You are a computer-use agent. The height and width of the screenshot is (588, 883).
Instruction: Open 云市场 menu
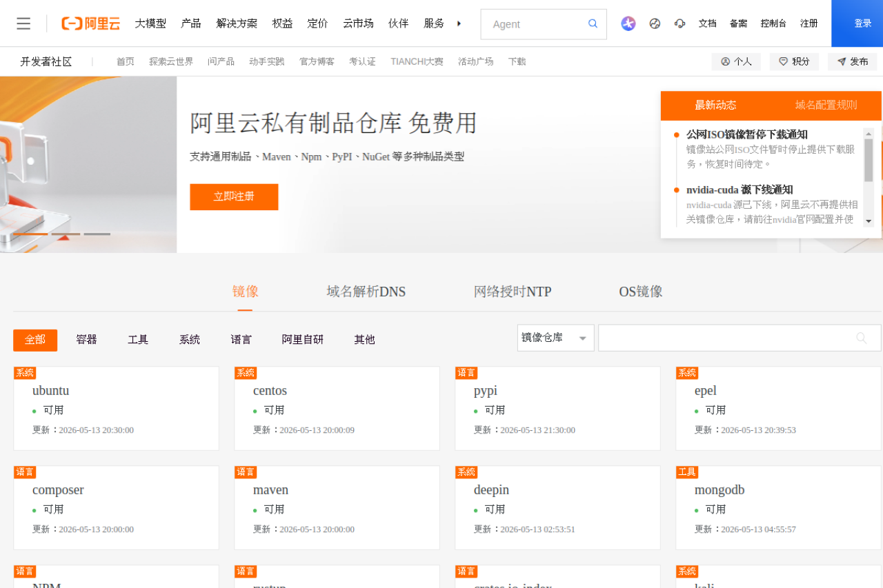pyautogui.click(x=358, y=23)
